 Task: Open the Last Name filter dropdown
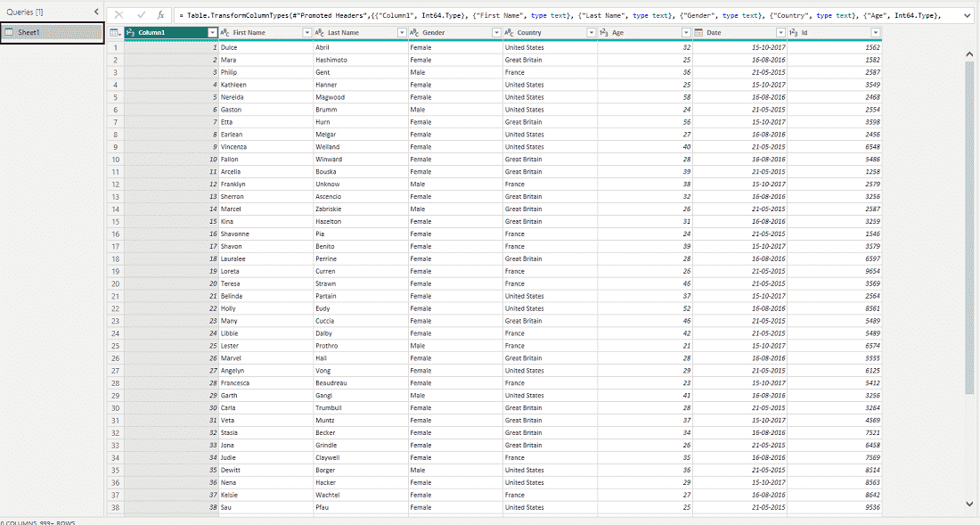point(402,32)
